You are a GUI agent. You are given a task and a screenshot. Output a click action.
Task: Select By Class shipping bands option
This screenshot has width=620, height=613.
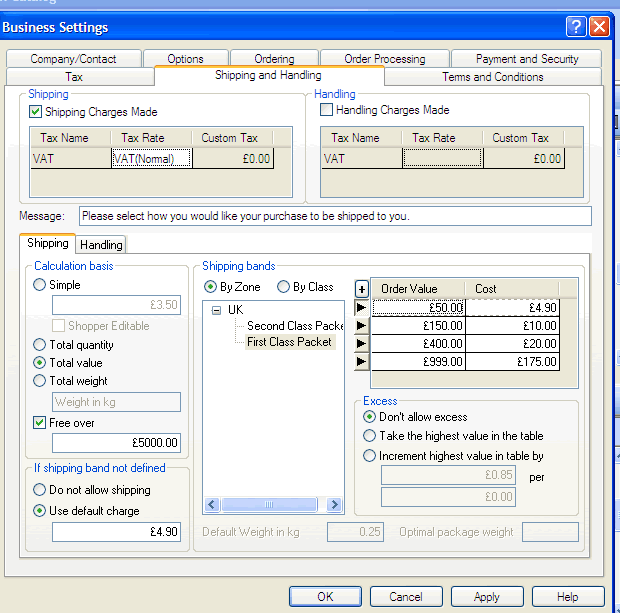pyautogui.click(x=284, y=287)
